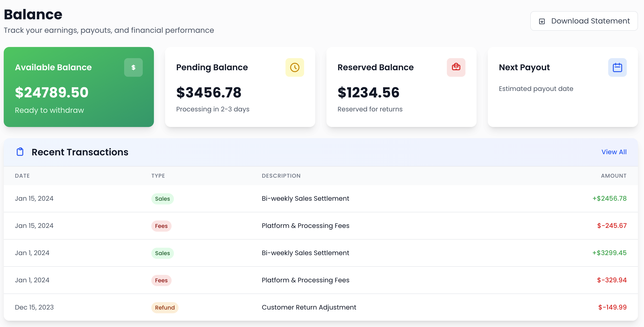Click the Available Balance card title
644x327 pixels.
tap(53, 67)
